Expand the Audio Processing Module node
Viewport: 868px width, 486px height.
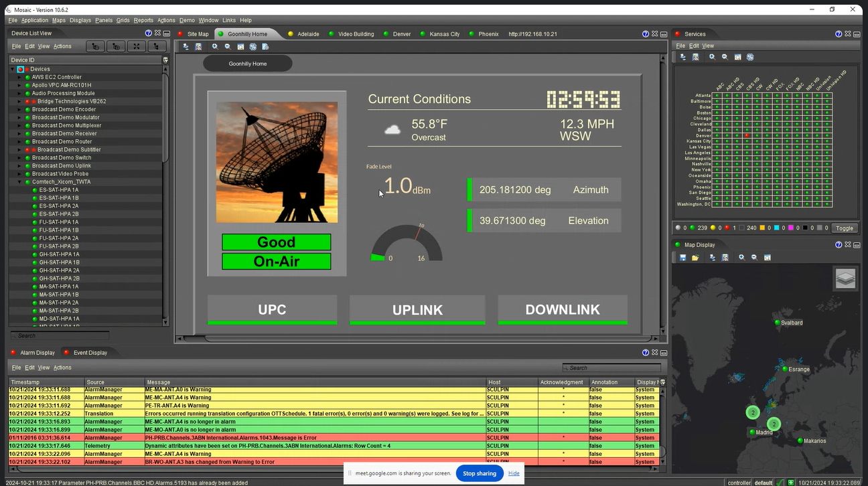click(19, 93)
